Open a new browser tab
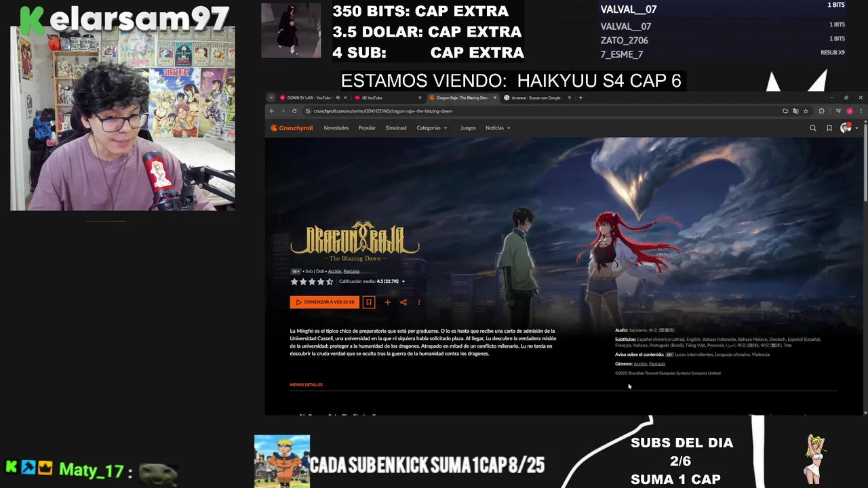Image resolution: width=868 pixels, height=488 pixels. (x=580, y=98)
